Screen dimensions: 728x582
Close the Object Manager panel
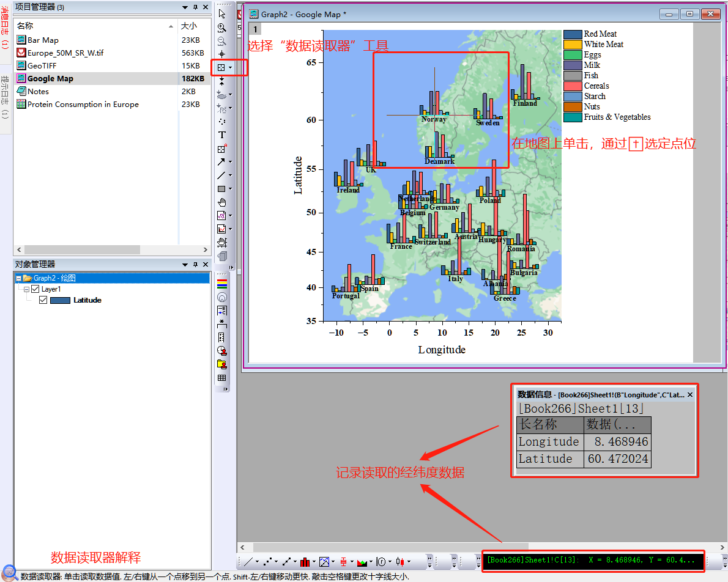205,265
